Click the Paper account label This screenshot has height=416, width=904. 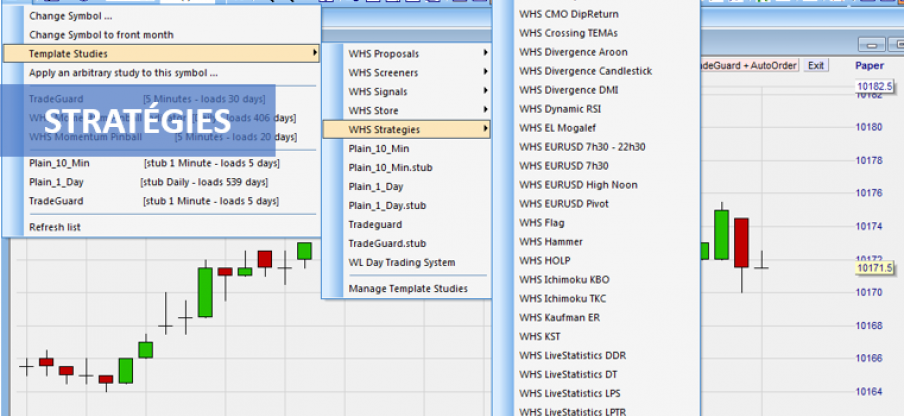tap(869, 66)
